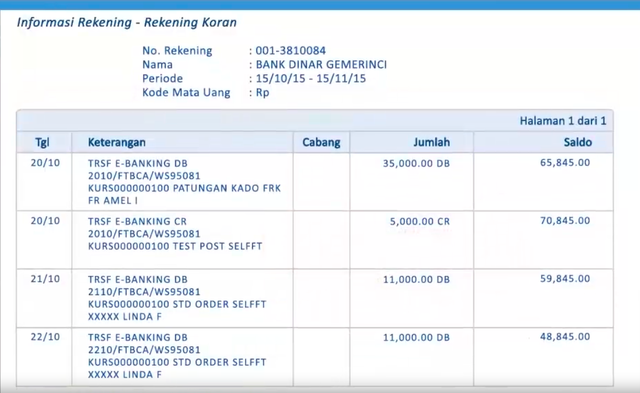640x393 pixels.
Task: Click 'TRSF E-BANKING CR' text
Action: tap(137, 222)
